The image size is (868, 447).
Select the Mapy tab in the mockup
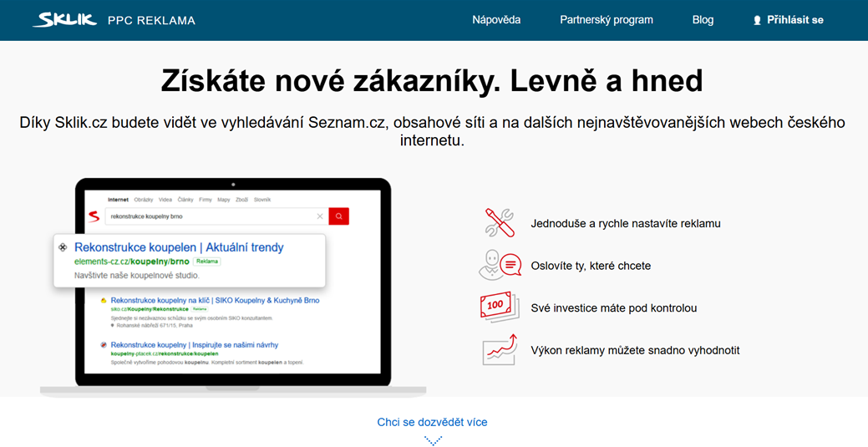224,200
